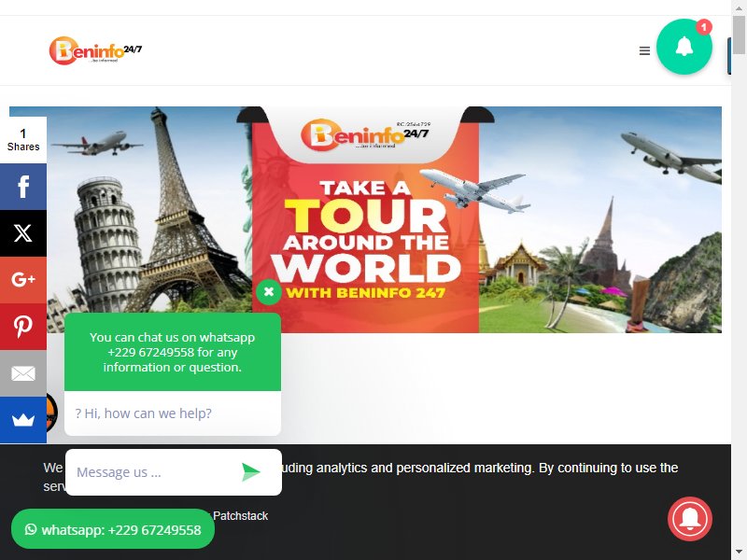Screen dimensions: 747x560
Task: Click the Beninfo 24/7 header logo
Action: coord(95,50)
